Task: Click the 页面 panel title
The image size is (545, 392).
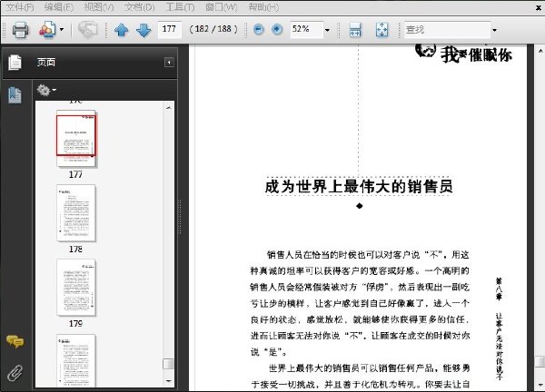Action: (46, 63)
